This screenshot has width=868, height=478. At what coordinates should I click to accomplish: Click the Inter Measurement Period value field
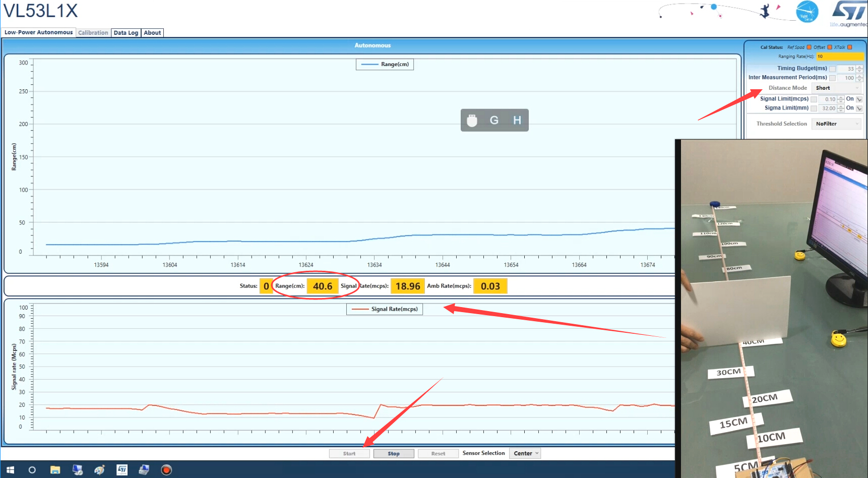pos(846,78)
